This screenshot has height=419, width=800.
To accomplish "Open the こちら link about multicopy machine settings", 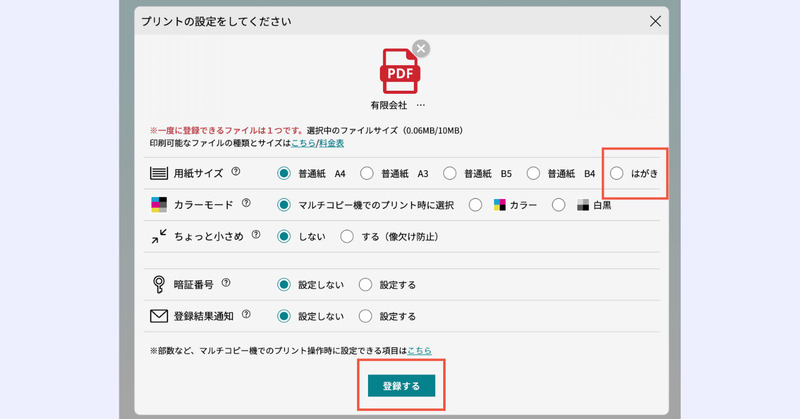I will [419, 351].
